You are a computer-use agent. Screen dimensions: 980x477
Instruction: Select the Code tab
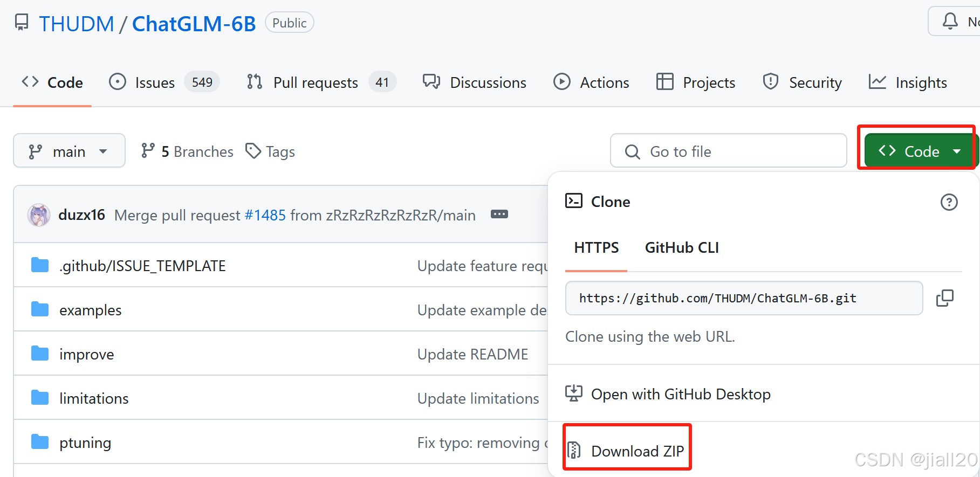[52, 82]
